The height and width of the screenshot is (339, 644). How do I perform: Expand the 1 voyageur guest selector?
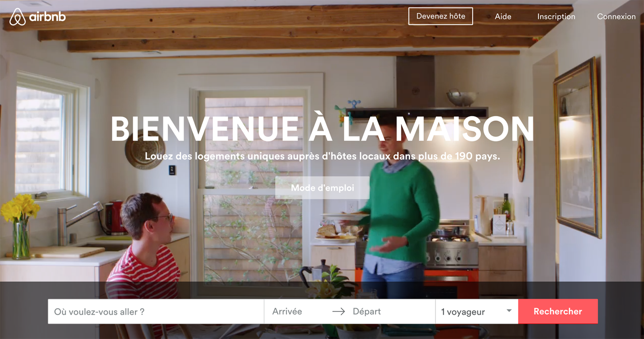point(477,312)
